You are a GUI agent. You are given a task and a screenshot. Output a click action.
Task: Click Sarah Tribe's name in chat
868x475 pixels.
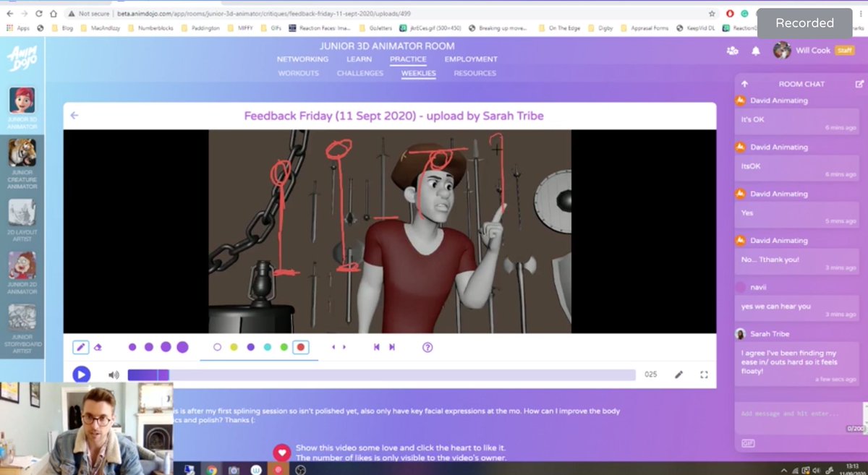tap(770, 334)
